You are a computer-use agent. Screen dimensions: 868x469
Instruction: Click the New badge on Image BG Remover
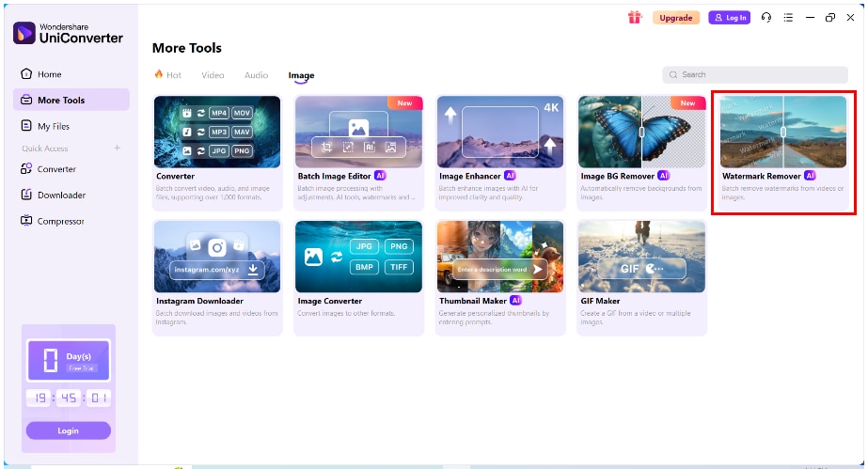pos(687,102)
